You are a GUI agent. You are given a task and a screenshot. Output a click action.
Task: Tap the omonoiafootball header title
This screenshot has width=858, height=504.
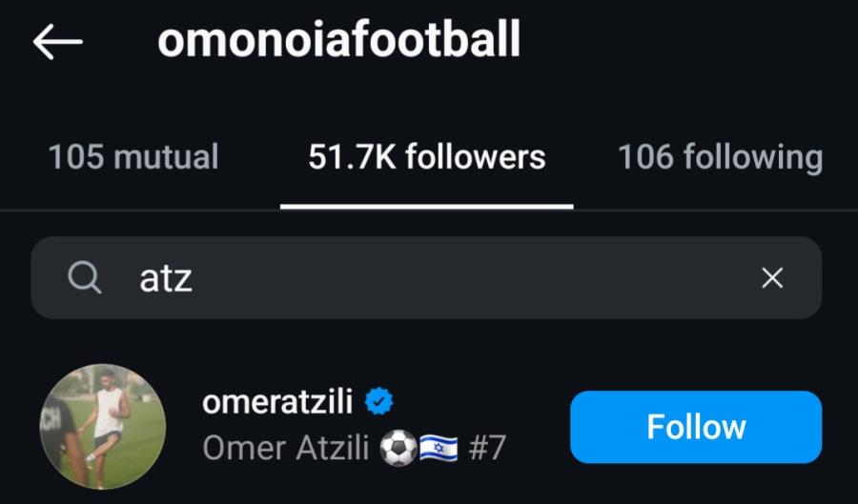(338, 40)
